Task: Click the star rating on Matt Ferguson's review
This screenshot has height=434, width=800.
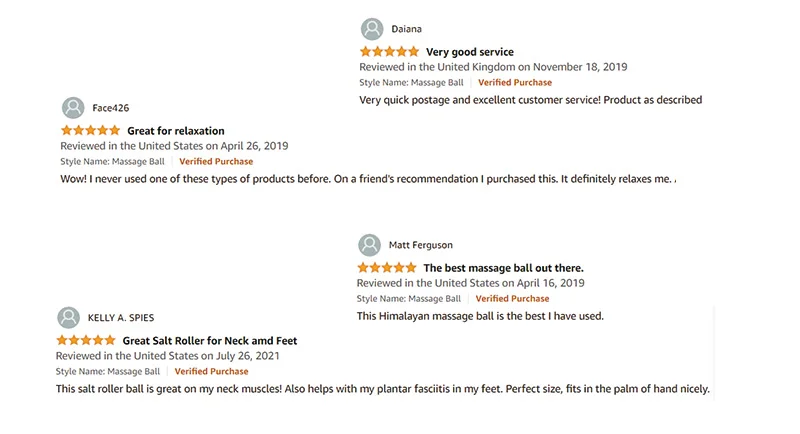Action: point(386,268)
